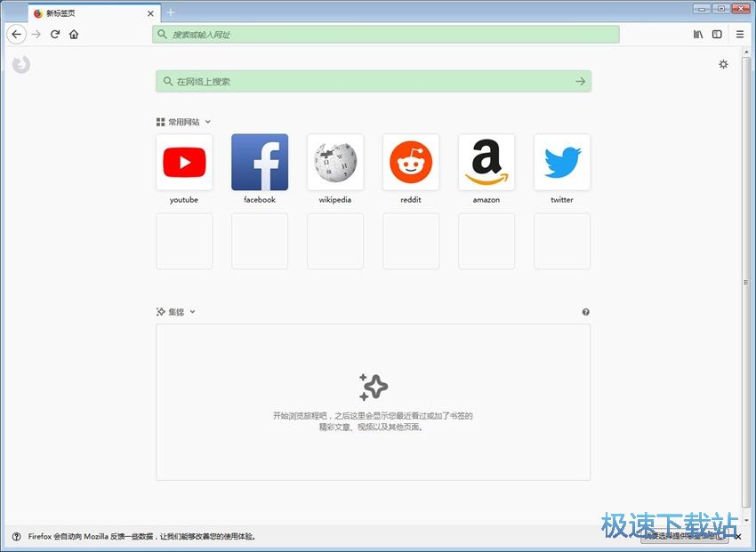Click the youtube label text
This screenshot has width=756, height=552.
point(184,200)
